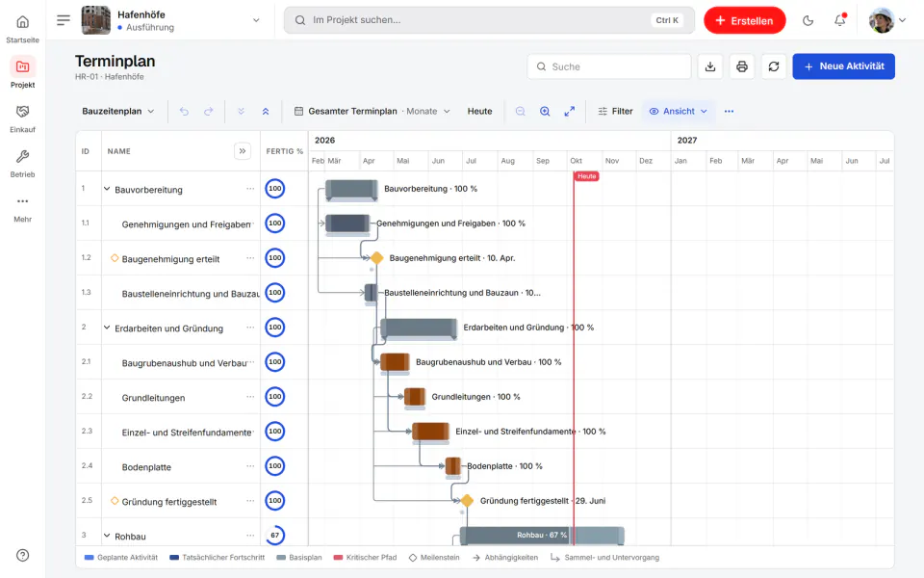The width and height of the screenshot is (924, 578).
Task: Click the Einzel- und Streifenfundamente Gantt bar
Action: click(x=431, y=432)
